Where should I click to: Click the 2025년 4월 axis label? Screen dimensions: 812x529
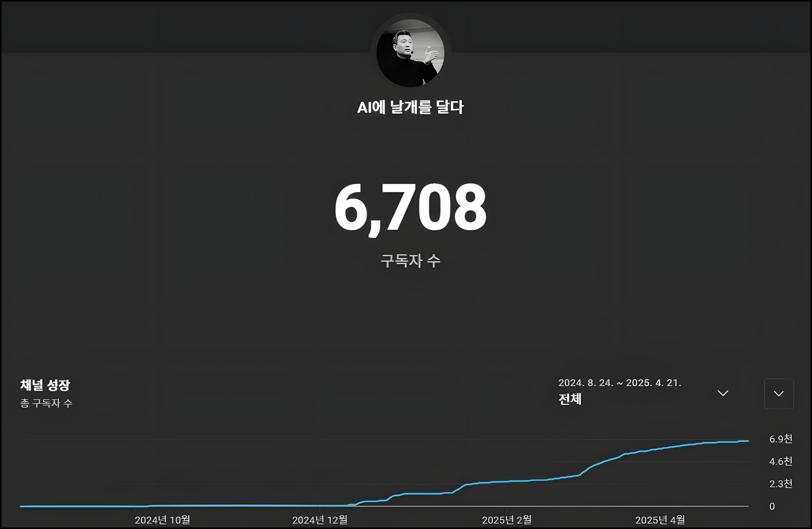660,520
